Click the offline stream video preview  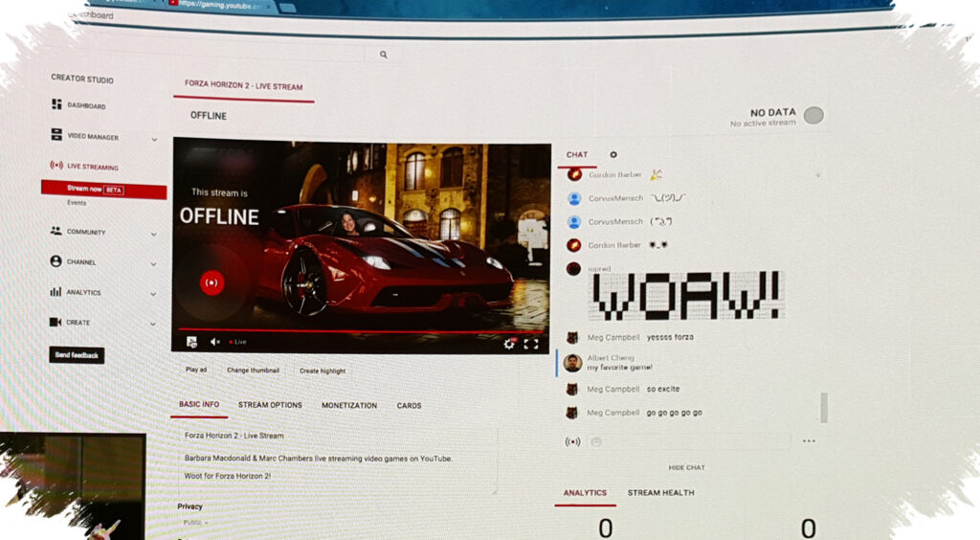[361, 246]
